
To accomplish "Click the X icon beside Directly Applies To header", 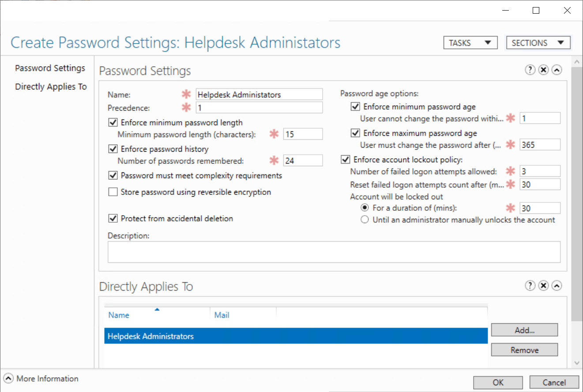I will pyautogui.click(x=543, y=286).
